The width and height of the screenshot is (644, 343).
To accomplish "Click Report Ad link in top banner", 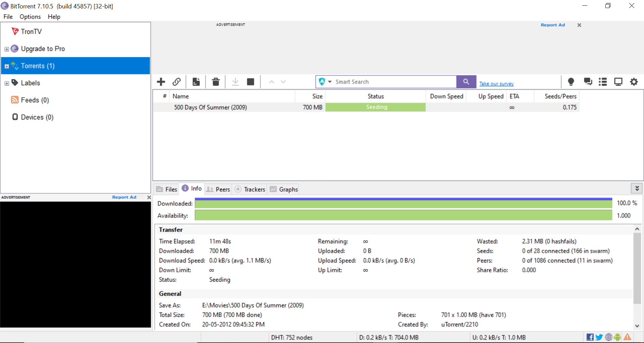I will 553,25.
